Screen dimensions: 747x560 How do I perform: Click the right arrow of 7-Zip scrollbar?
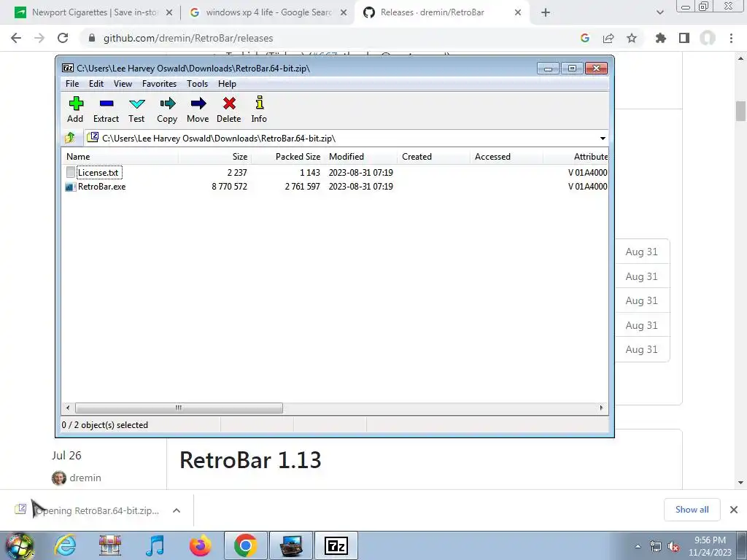click(x=601, y=408)
